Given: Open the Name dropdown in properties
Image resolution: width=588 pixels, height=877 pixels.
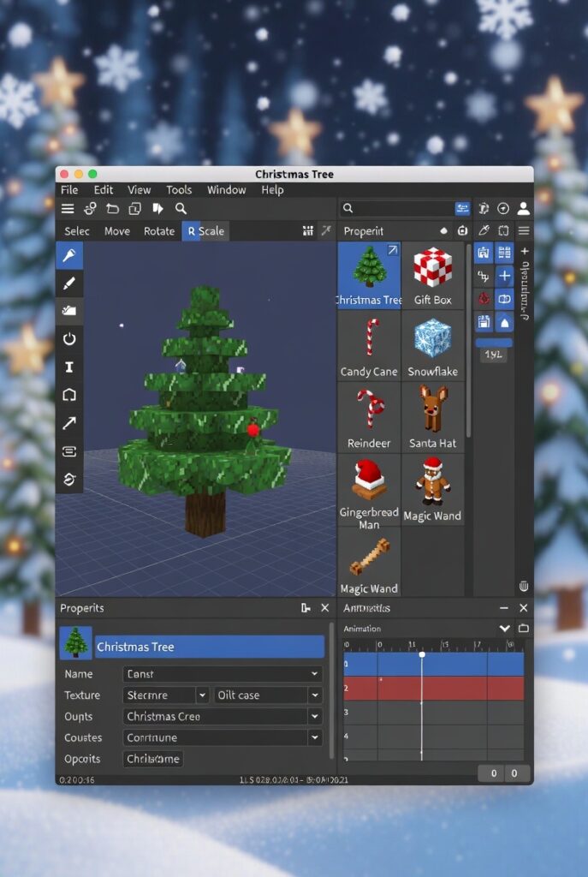Looking at the screenshot, I should tap(223, 675).
